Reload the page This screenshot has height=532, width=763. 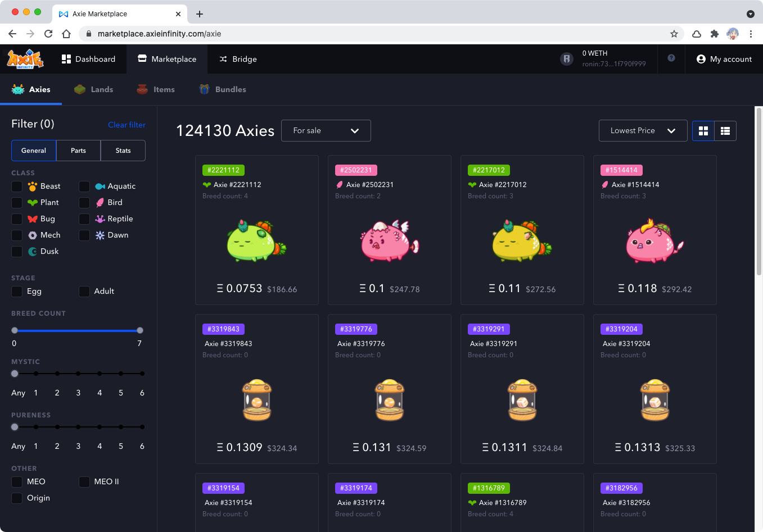coord(48,34)
